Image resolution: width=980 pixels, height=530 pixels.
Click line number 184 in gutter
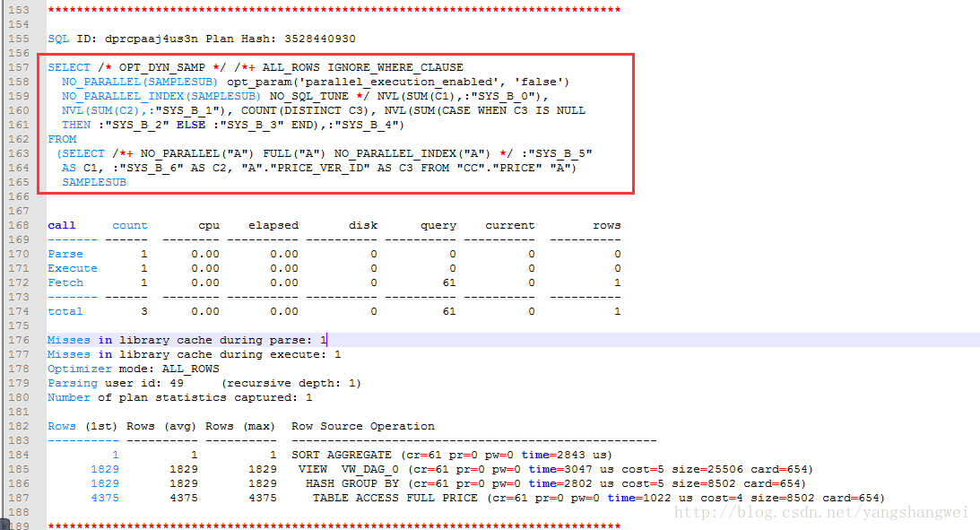click(19, 456)
